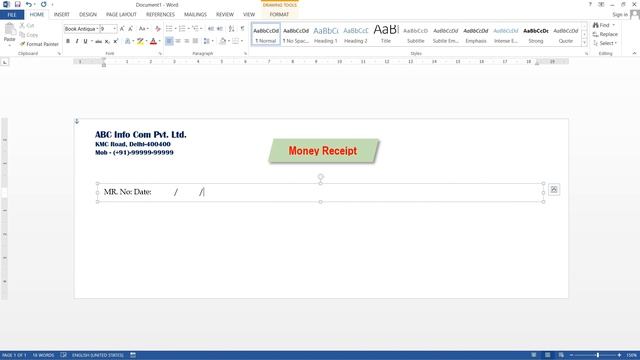Switch to the REVIEW tab

click(225, 15)
